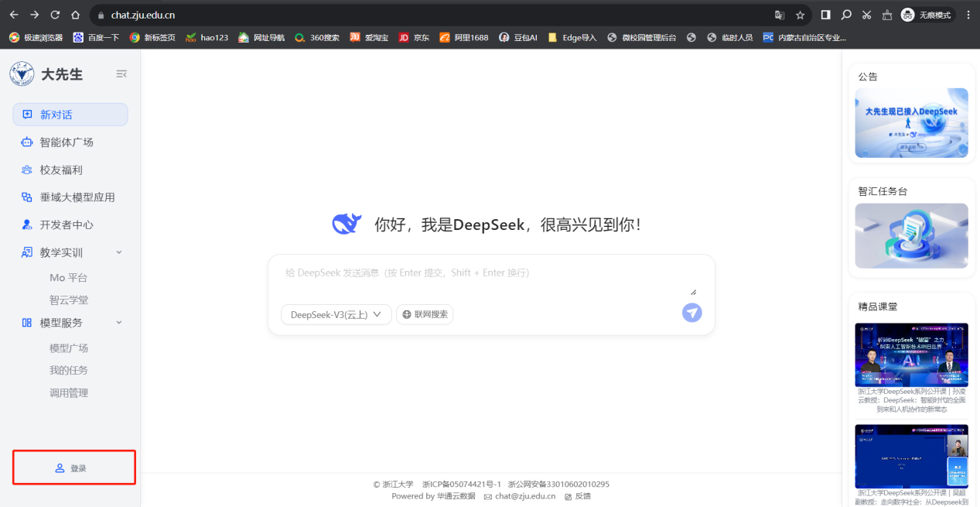Image resolution: width=980 pixels, height=507 pixels.
Task: Open the 公告 DeepSeek announcement banner
Action: coord(911,122)
